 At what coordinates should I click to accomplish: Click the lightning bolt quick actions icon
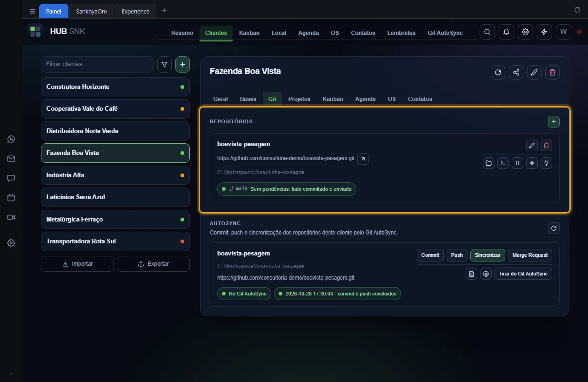[544, 32]
